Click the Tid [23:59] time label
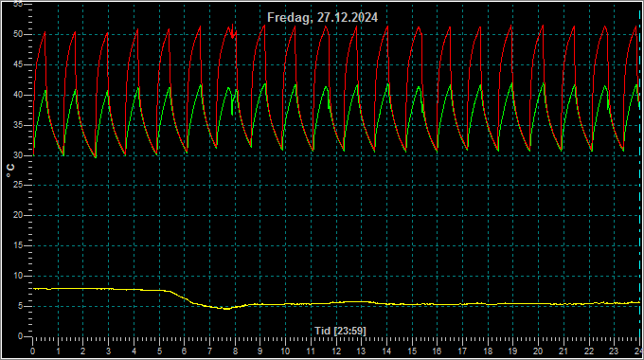 pos(340,331)
